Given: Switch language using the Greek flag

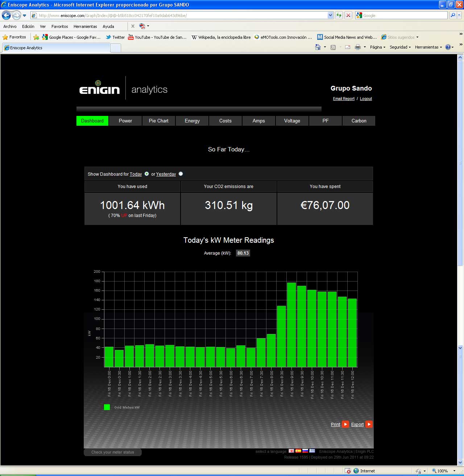Looking at the screenshot, I should [312, 451].
